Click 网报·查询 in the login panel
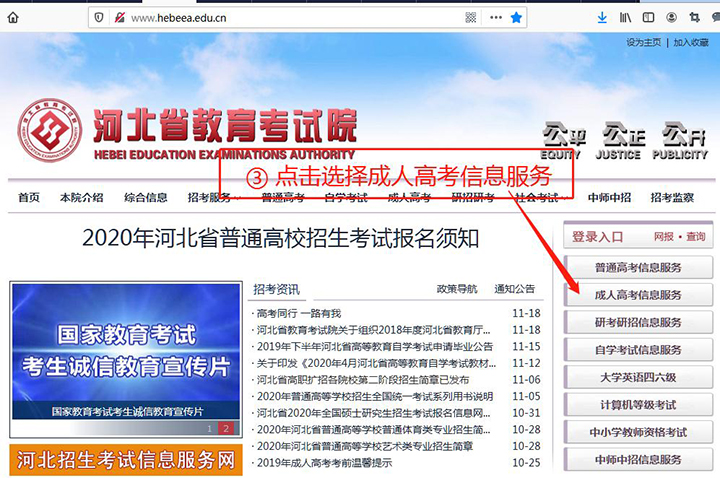Viewport: 720px width, 478px height. (x=680, y=237)
